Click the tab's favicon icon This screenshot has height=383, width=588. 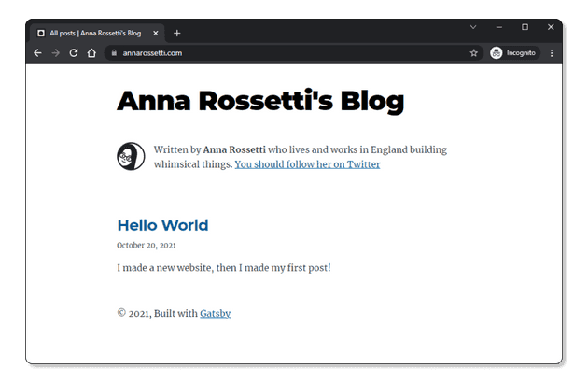point(41,33)
